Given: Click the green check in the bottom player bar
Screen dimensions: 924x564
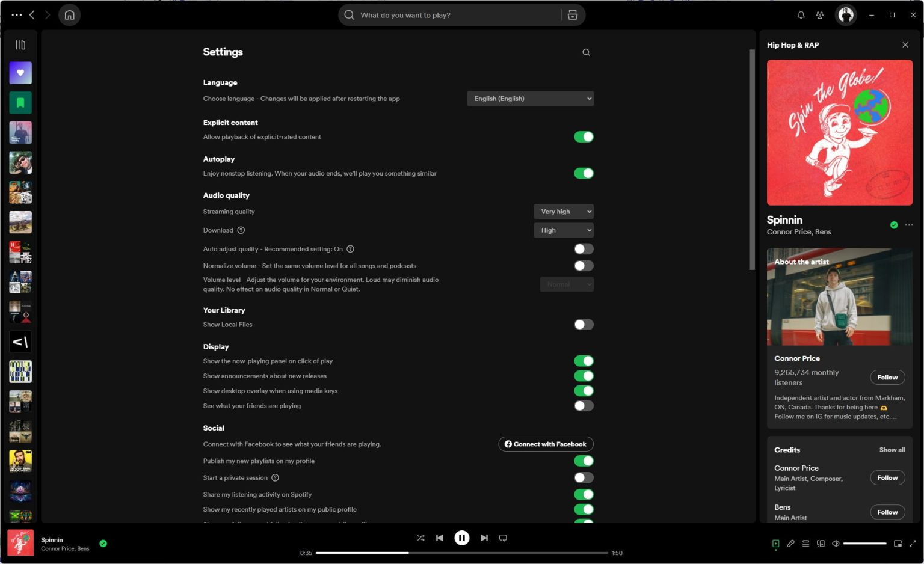Looking at the screenshot, I should [x=103, y=544].
